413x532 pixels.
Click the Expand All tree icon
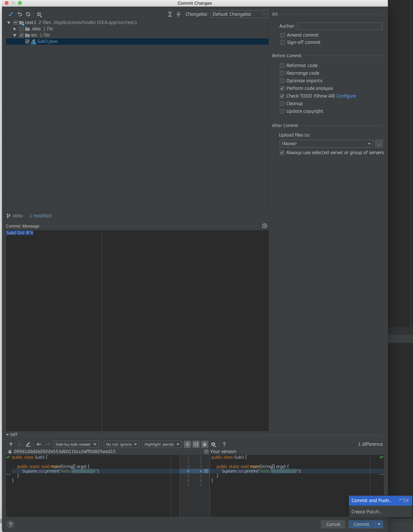[170, 14]
